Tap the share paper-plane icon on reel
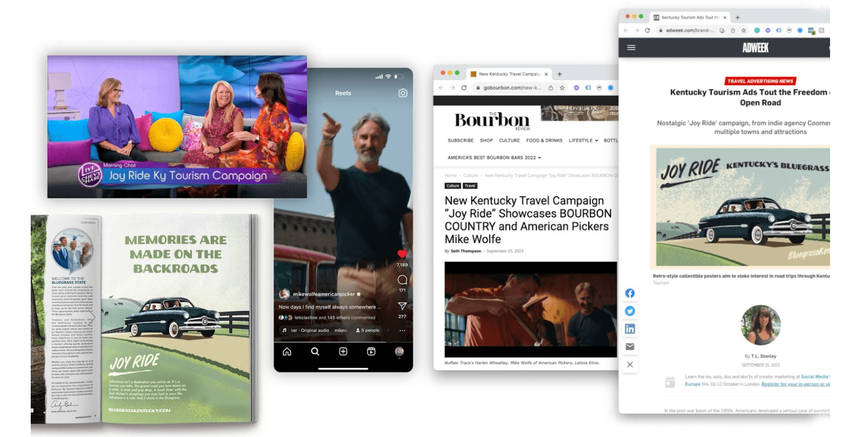 point(402,306)
